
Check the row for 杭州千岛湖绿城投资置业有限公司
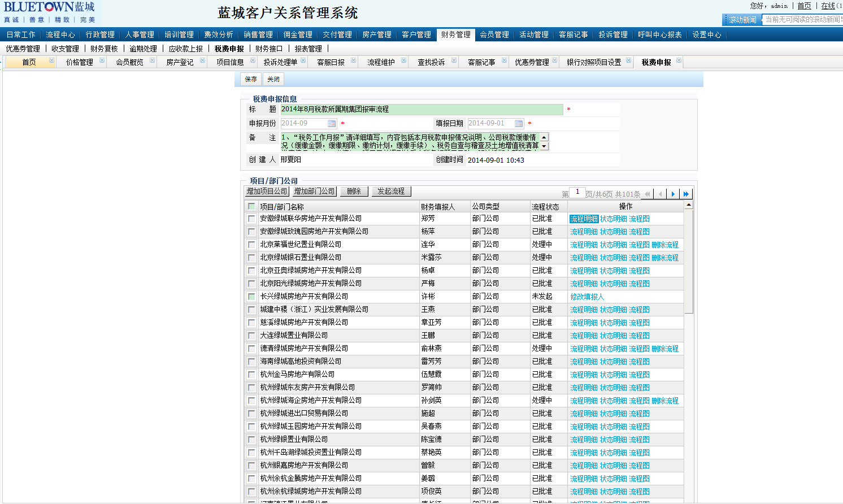pos(251,453)
